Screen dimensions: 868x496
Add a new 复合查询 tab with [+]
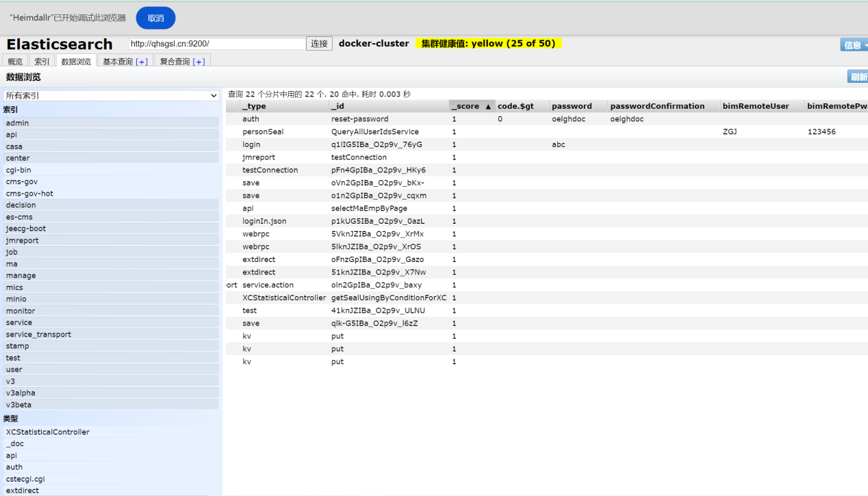(x=199, y=62)
